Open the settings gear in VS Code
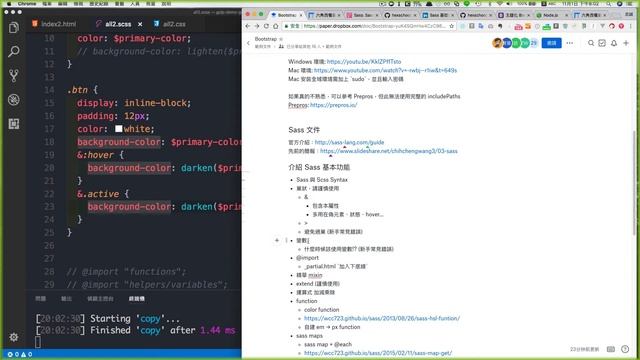The height and width of the screenshot is (360, 640). 14,337
